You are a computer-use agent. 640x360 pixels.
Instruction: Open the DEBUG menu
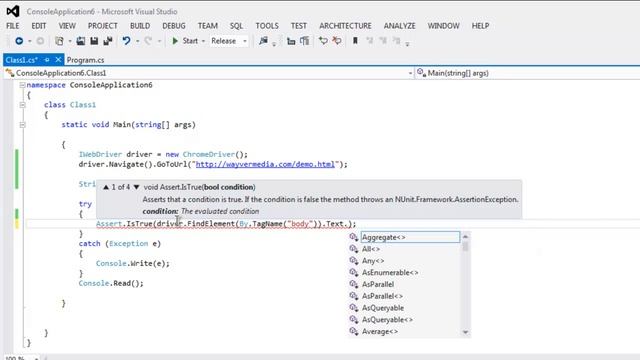click(x=174, y=26)
